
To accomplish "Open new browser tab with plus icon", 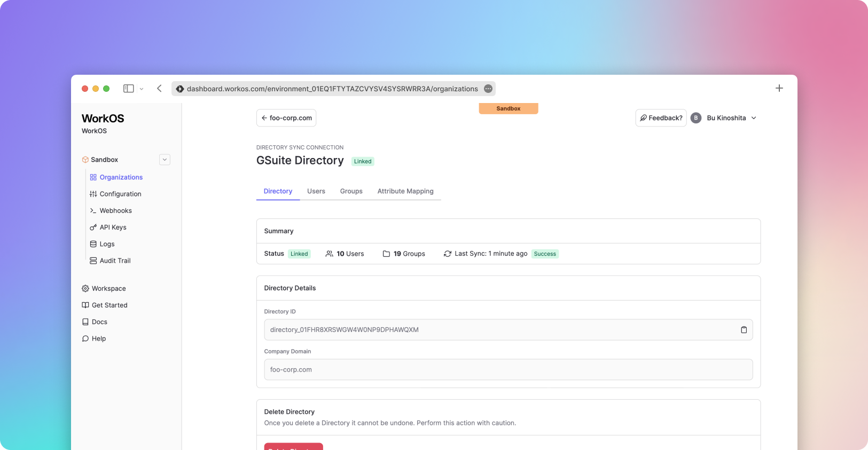I will 779,88.
